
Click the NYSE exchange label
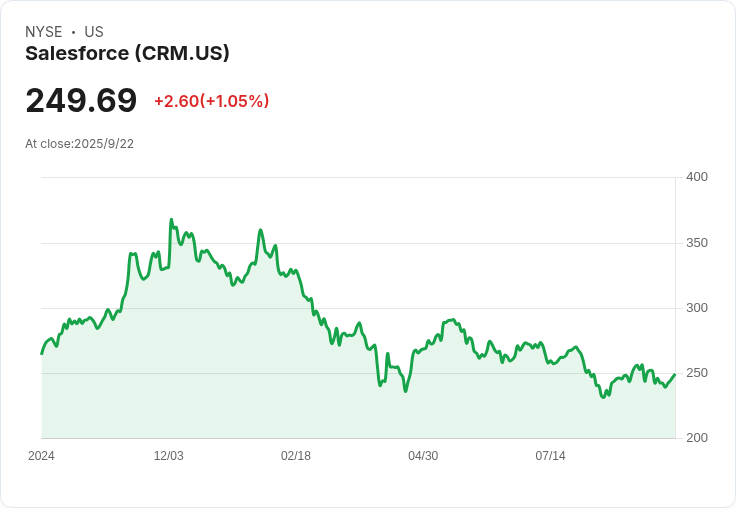44,32
